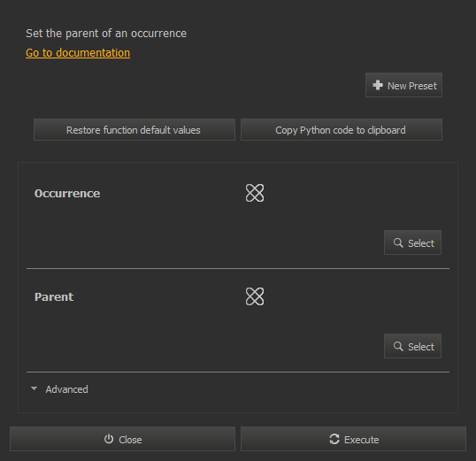Click the magnifier icon in Occurrence's Select
The height and width of the screenshot is (461, 476).
[398, 242]
